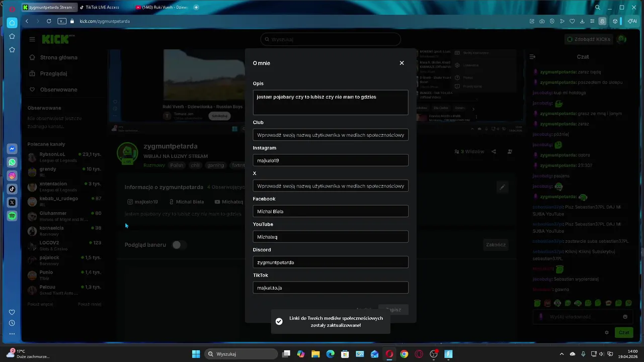This screenshot has width=644, height=362.
Task: Click the Zapisz button in the dialog
Action: (x=393, y=310)
